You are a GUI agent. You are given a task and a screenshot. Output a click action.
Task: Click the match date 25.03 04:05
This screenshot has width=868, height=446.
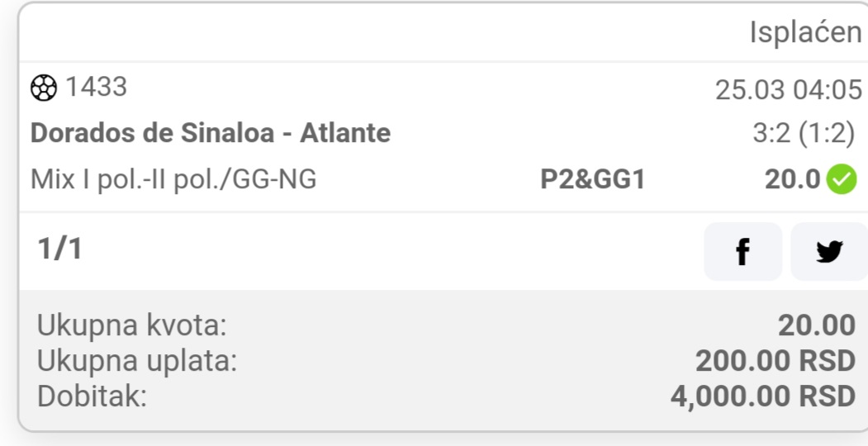(x=788, y=90)
